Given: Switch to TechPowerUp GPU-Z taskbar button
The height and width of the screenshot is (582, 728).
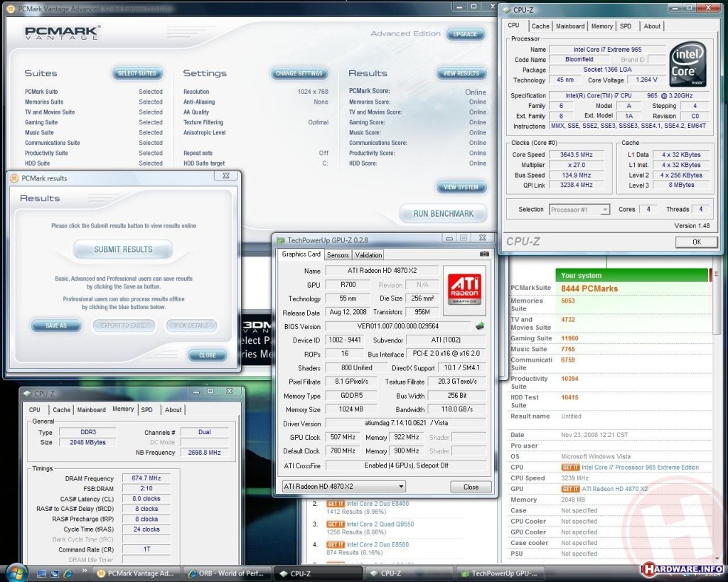Looking at the screenshot, I should coord(500,573).
